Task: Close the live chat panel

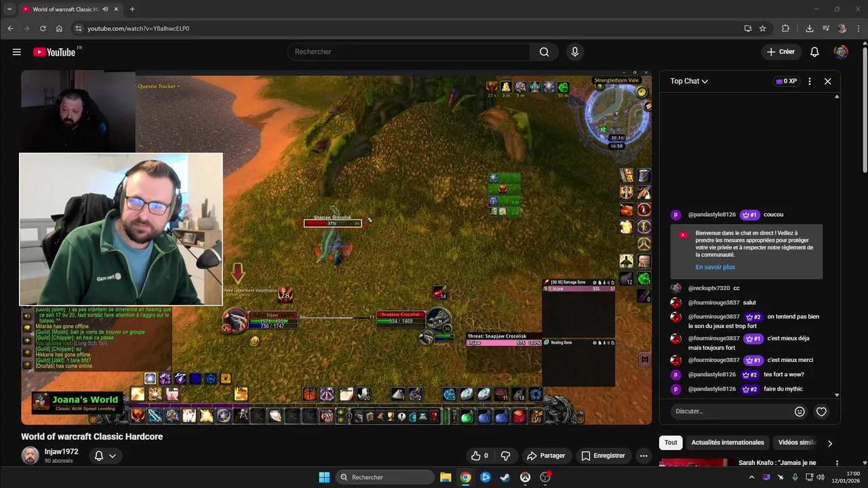Action: click(827, 81)
